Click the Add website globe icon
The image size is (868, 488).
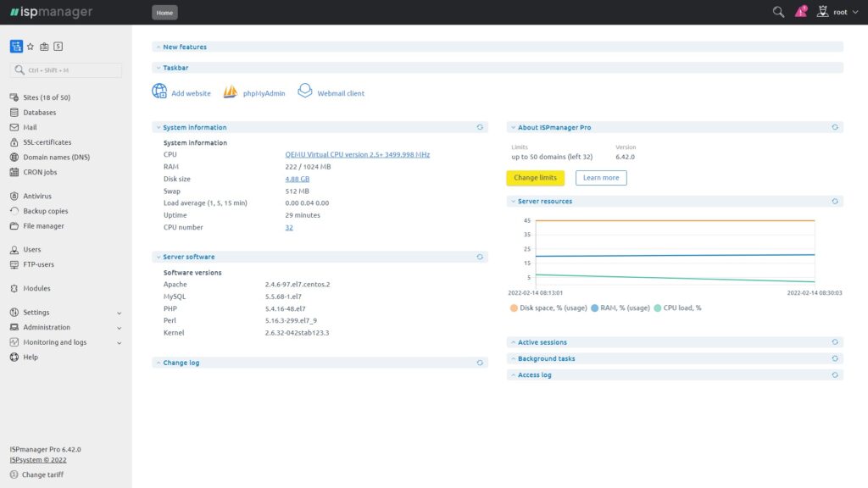click(x=159, y=92)
